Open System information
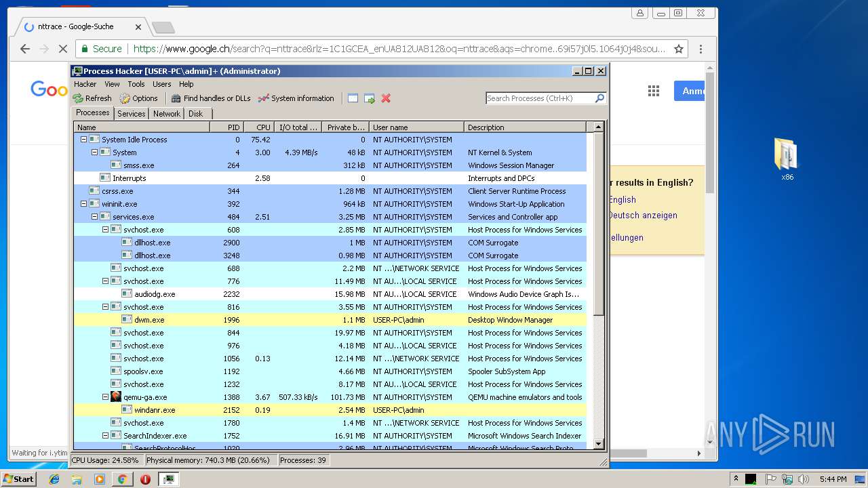The height and width of the screenshot is (488, 868). coord(296,98)
